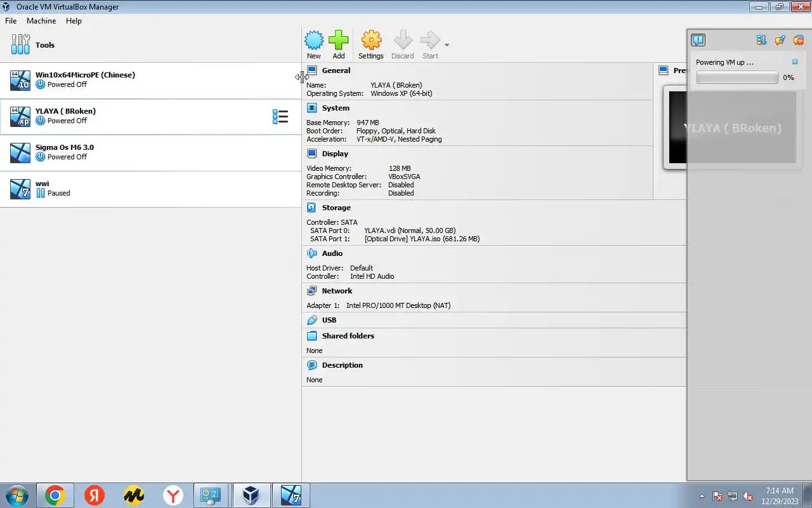Open the Storage section heading link
Image resolution: width=812 pixels, height=508 pixels.
tap(336, 208)
